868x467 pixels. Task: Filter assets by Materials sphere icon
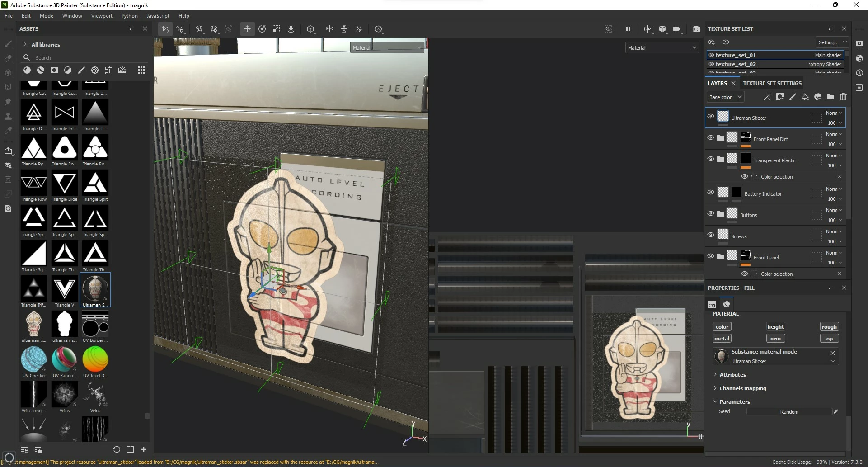point(27,70)
